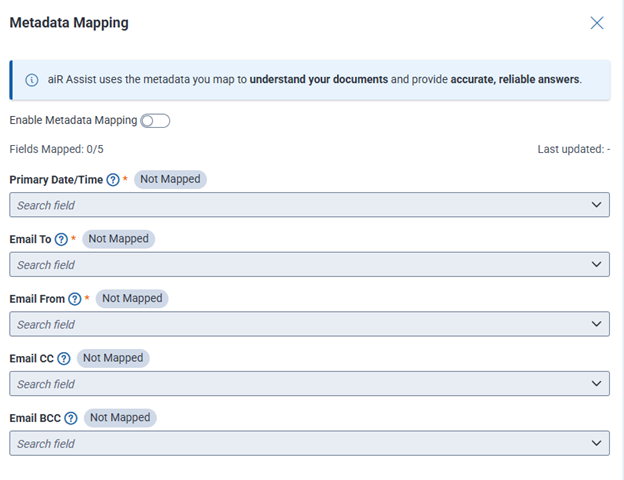Click the Last updated text
This screenshot has width=624, height=480.
click(573, 149)
